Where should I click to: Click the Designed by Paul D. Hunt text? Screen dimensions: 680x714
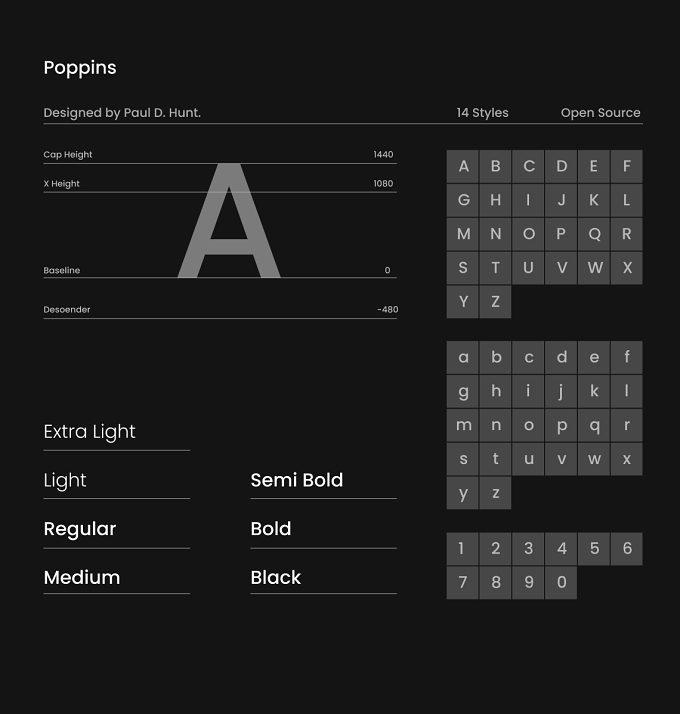[x=122, y=112]
